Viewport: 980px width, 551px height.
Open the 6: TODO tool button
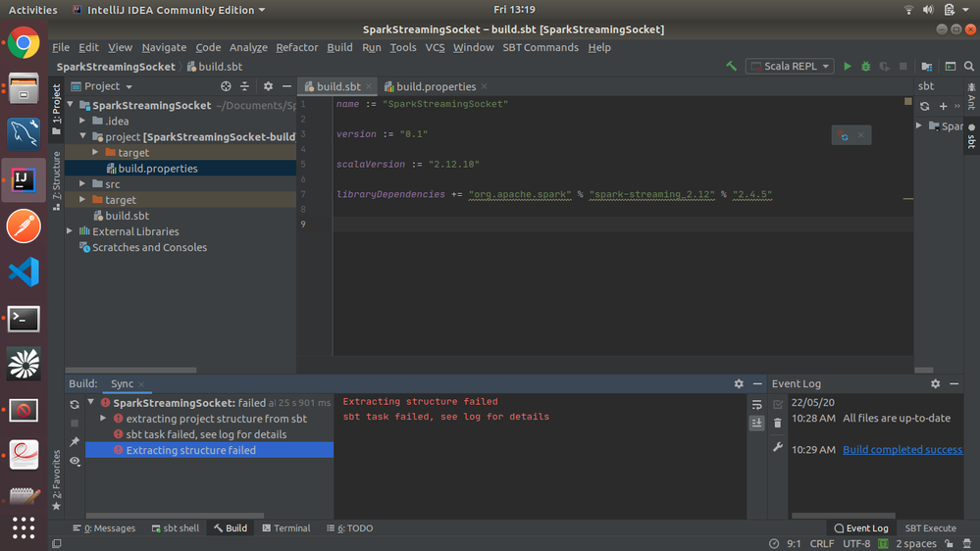(x=349, y=527)
